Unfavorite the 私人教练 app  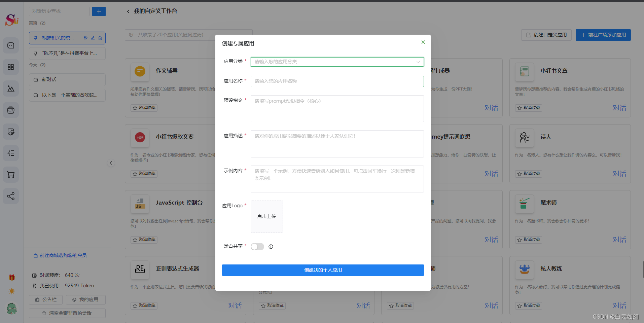(529, 306)
